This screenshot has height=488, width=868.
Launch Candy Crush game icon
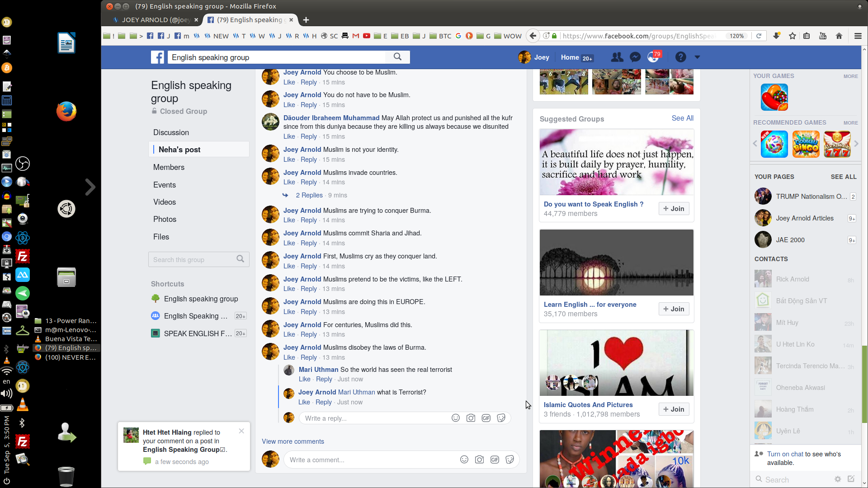(x=774, y=97)
